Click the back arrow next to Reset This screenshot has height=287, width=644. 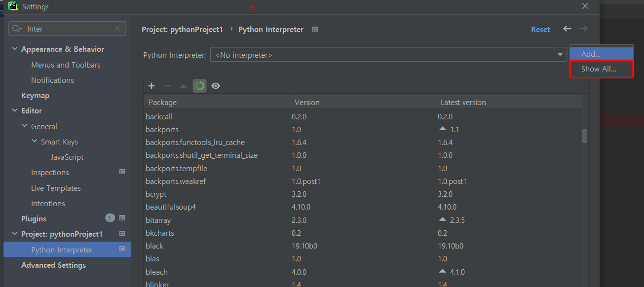(x=567, y=29)
